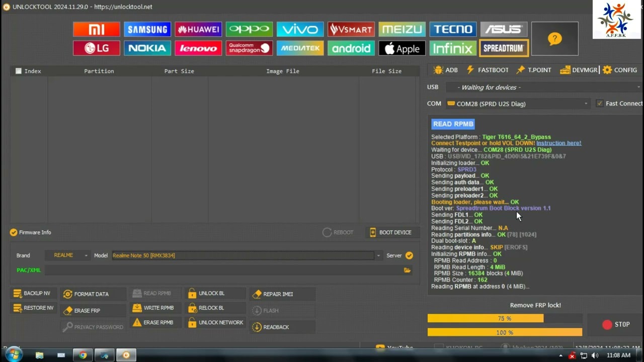Open the OPPO brand section
The width and height of the screenshot is (644, 362).
point(249,29)
